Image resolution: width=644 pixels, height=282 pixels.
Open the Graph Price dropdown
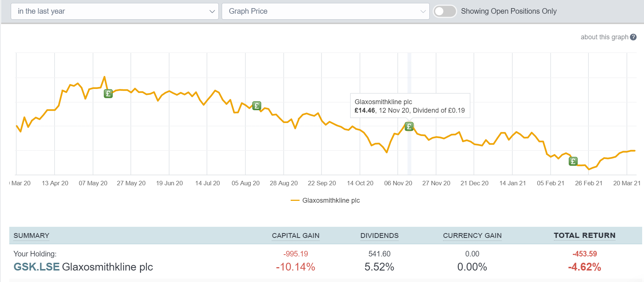coord(326,11)
